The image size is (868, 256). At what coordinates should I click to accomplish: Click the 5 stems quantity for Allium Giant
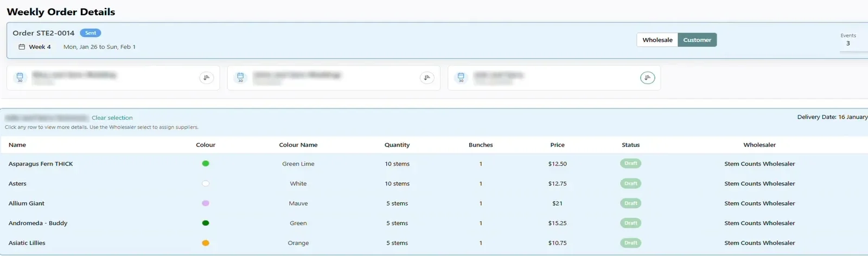[397, 203]
